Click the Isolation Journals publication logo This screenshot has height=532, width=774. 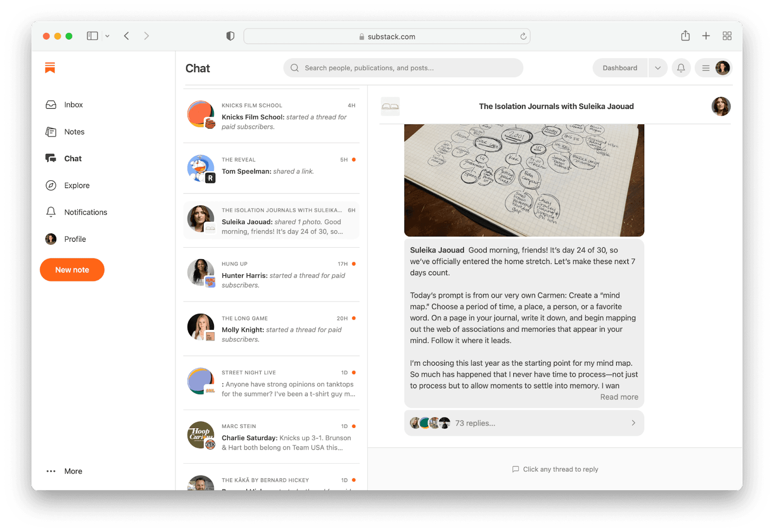coord(390,106)
